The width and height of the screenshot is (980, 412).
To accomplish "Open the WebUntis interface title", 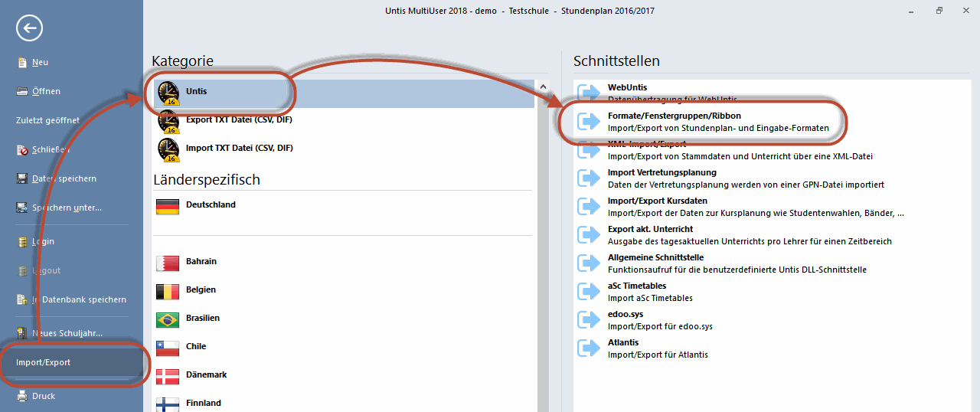I will tap(627, 87).
